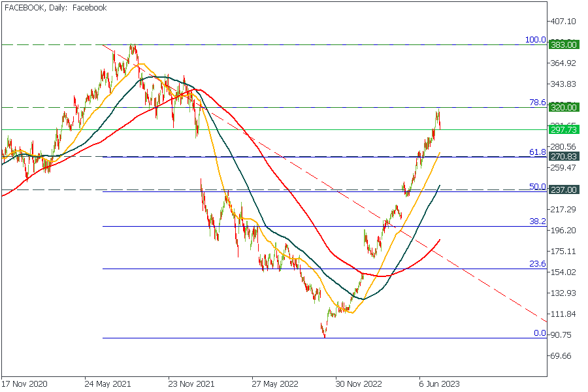Select the 24 May 2021 date label
The image size is (588, 392).
pos(107,384)
